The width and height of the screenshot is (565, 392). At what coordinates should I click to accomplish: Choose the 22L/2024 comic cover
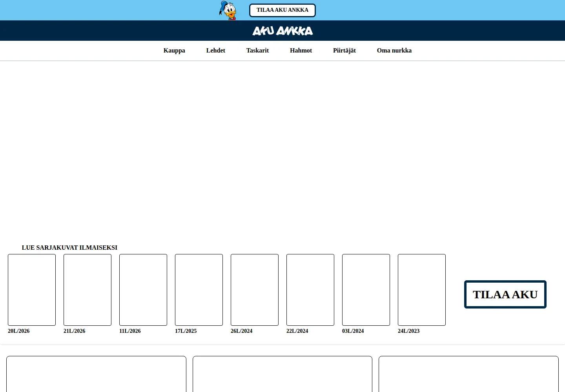(310, 290)
